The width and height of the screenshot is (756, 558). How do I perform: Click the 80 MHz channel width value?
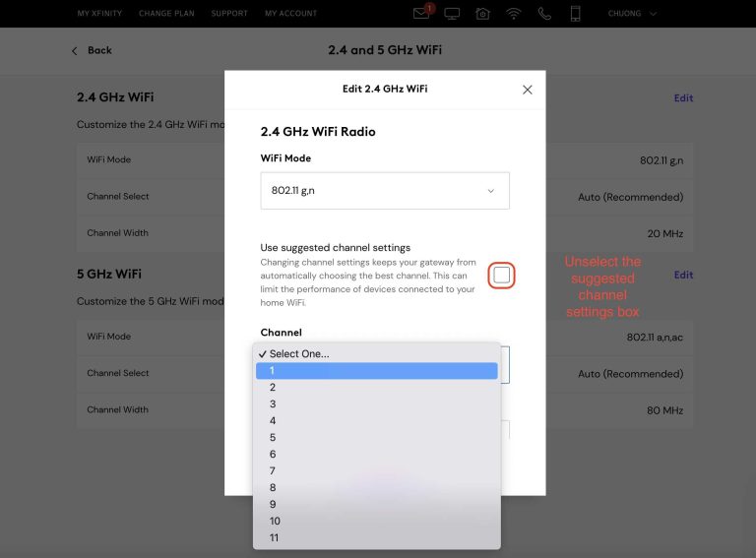tap(664, 410)
